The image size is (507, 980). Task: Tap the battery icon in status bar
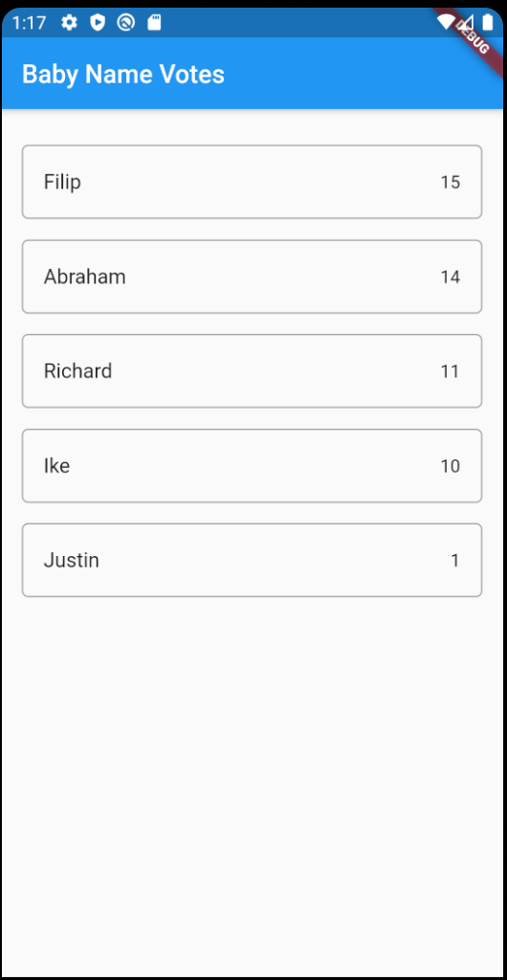[x=488, y=23]
